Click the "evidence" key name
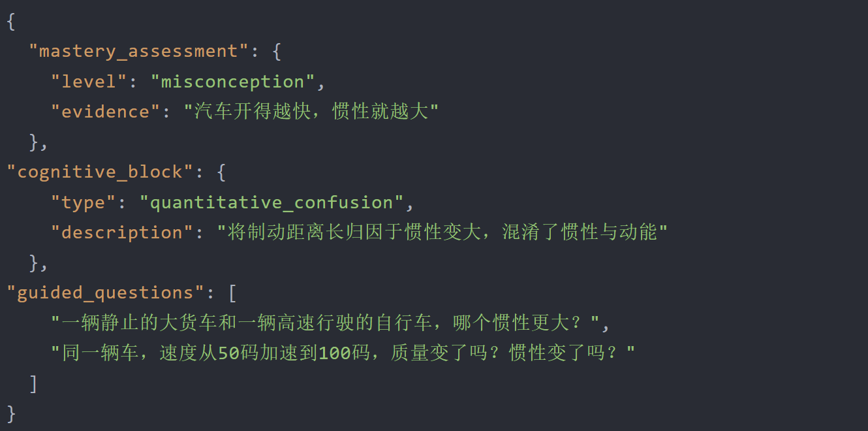 105,112
